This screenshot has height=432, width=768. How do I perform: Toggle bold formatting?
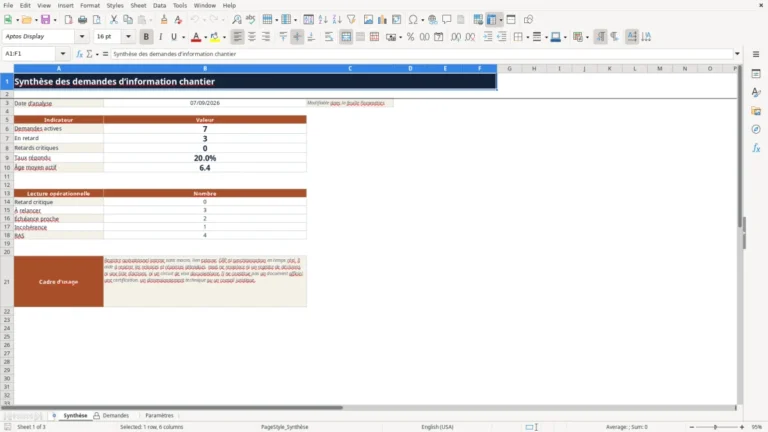pos(146,37)
